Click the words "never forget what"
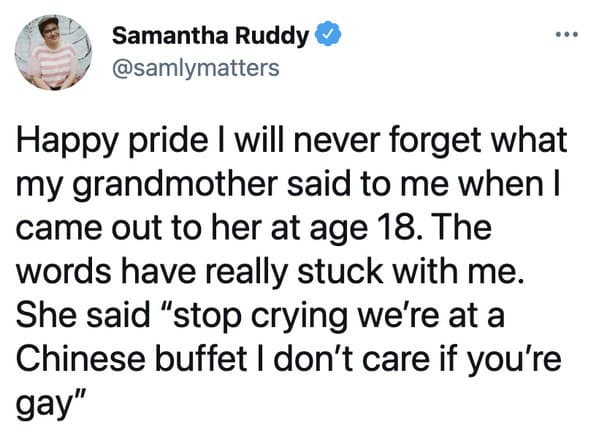This screenshot has width=599, height=441. 430,140
